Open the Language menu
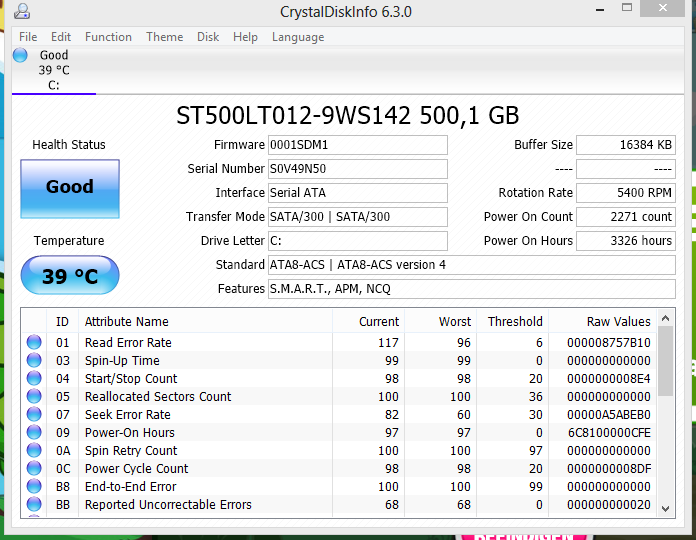The width and height of the screenshot is (696, 540). pyautogui.click(x=298, y=37)
